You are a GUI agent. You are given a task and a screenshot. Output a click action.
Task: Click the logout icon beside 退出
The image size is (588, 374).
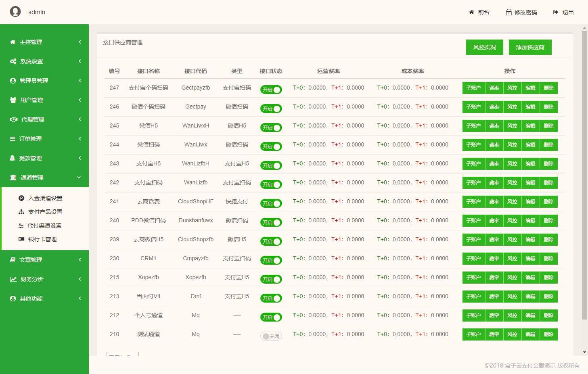(x=556, y=12)
